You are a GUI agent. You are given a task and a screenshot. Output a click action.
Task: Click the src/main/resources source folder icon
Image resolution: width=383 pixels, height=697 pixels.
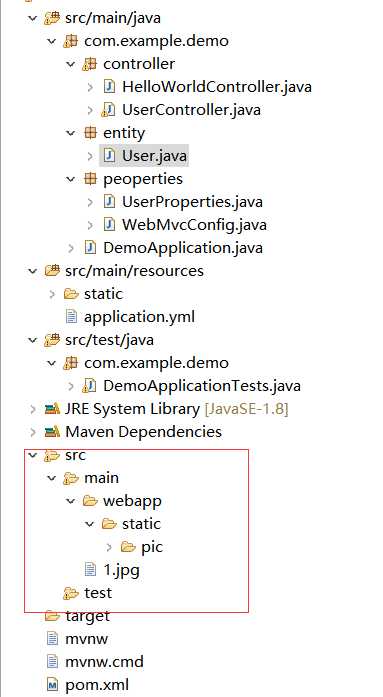coord(52,271)
